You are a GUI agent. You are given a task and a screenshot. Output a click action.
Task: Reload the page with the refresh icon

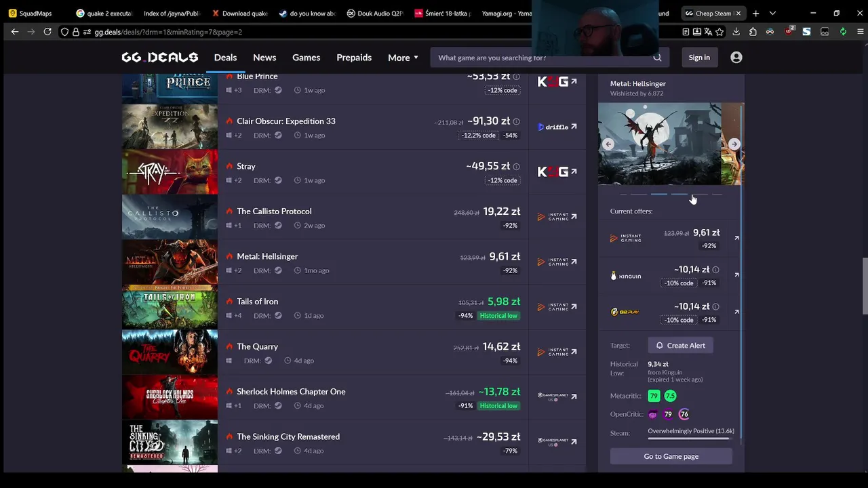click(x=47, y=32)
